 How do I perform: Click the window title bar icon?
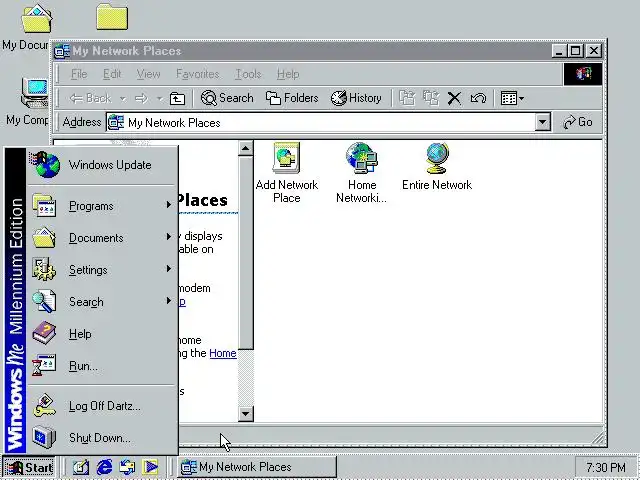[x=62, y=51]
